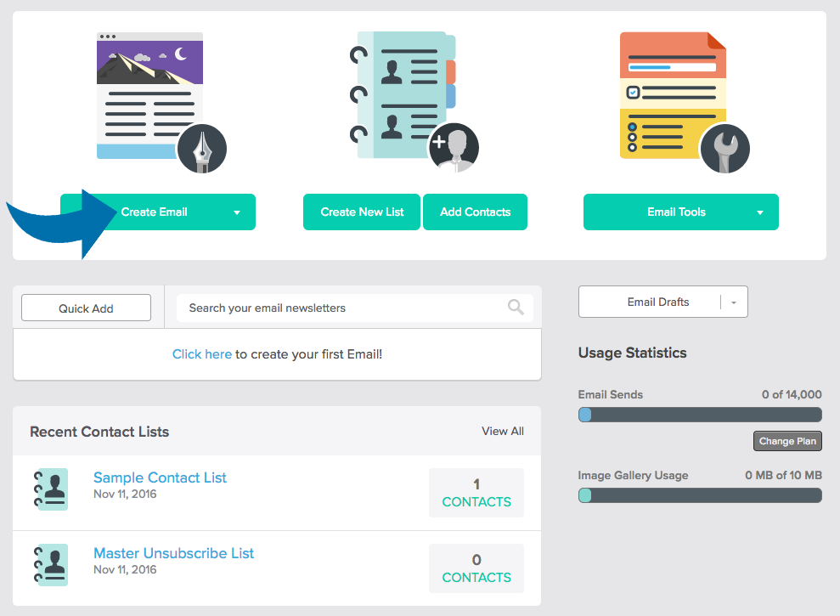
Task: Click the Master Unsubscribe List avatar icon
Action: coord(50,564)
